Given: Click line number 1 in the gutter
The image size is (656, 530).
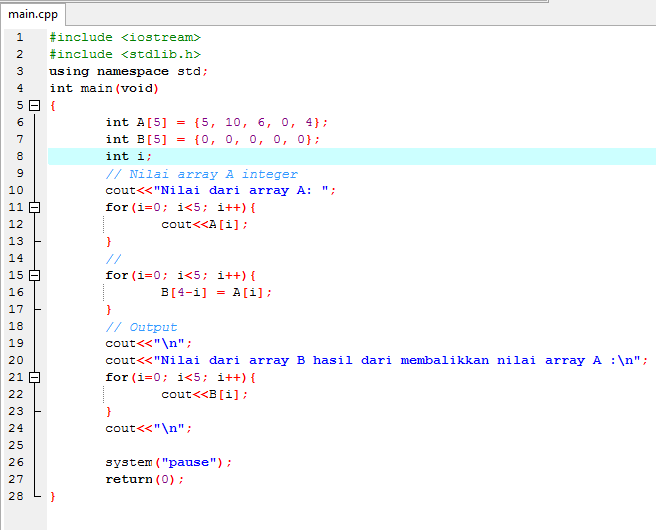Looking at the screenshot, I should 20,38.
